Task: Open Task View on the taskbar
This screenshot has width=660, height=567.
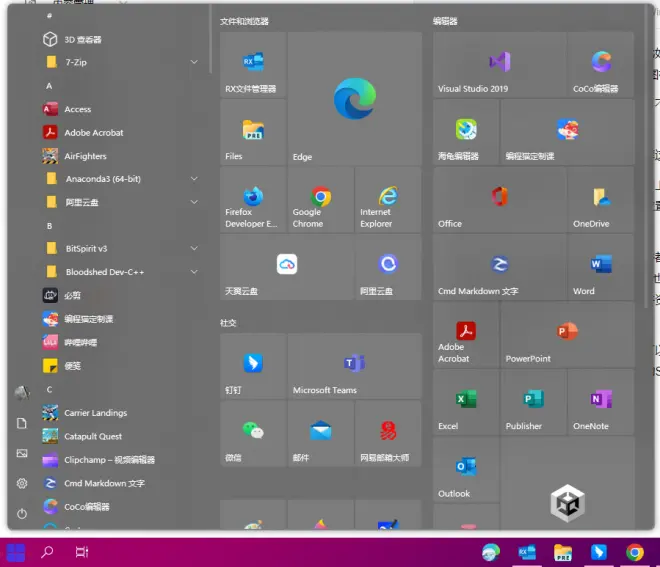Action: [82, 552]
